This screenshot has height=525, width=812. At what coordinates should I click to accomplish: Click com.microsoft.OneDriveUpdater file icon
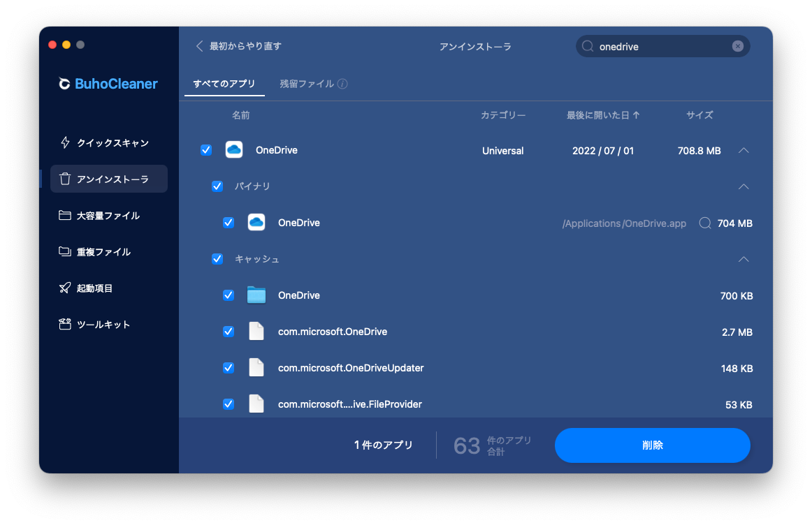coord(256,368)
